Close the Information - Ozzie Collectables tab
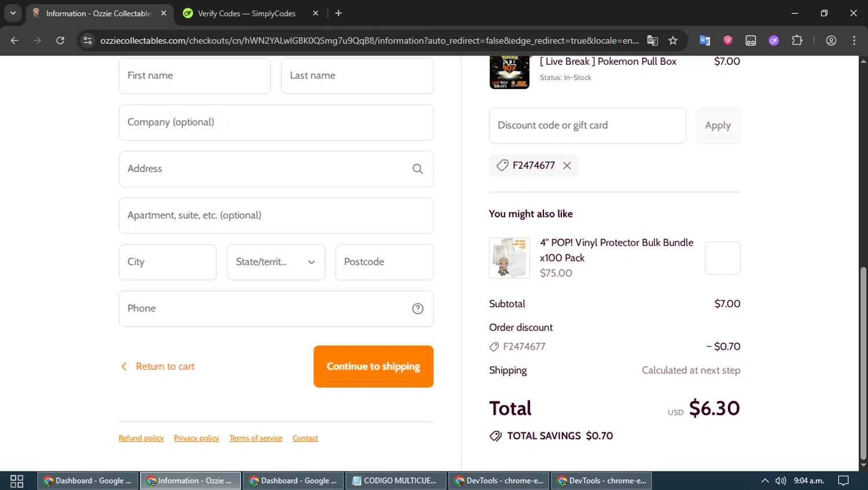 click(164, 13)
